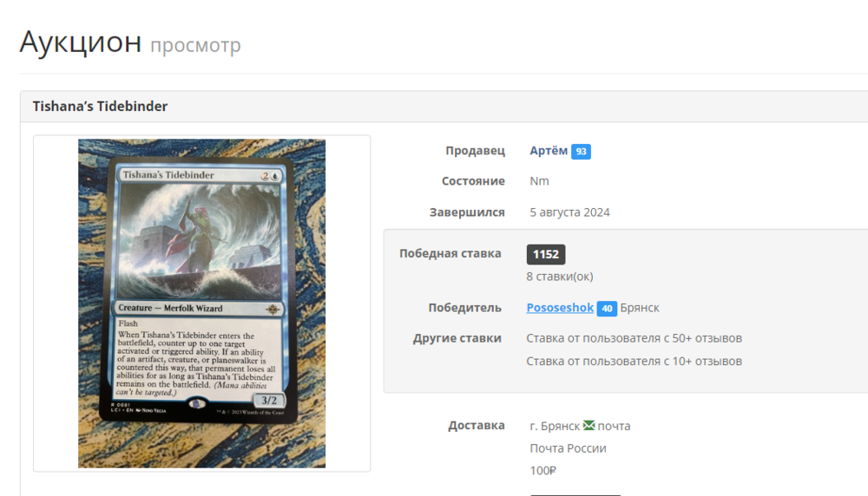Click the Аукцион page heading

81,42
